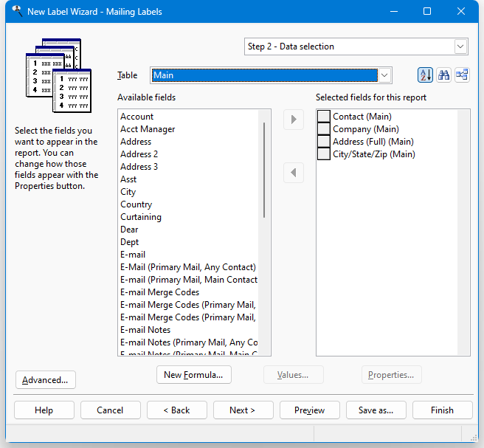The height and width of the screenshot is (448, 484).
Task: Click the Selected fields list scrollbar track
Action: click(463, 232)
